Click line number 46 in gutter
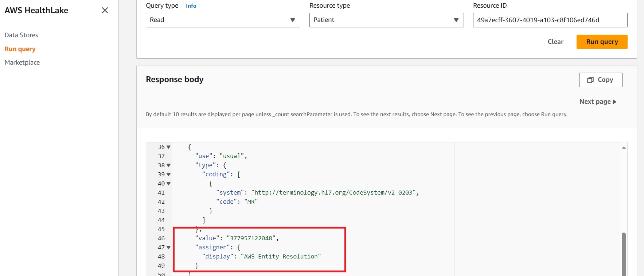Image resolution: width=644 pixels, height=276 pixels. pos(161,238)
